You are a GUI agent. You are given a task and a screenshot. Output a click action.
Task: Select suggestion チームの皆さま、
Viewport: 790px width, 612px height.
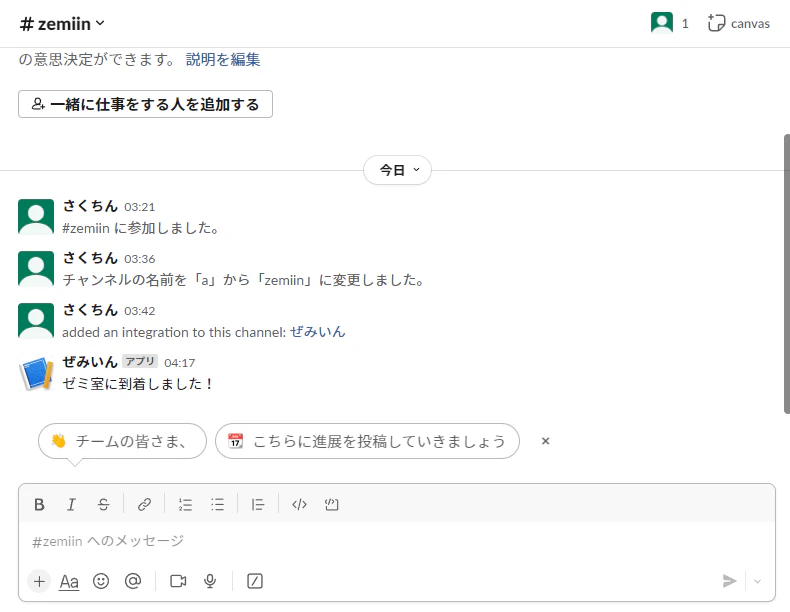click(122, 441)
